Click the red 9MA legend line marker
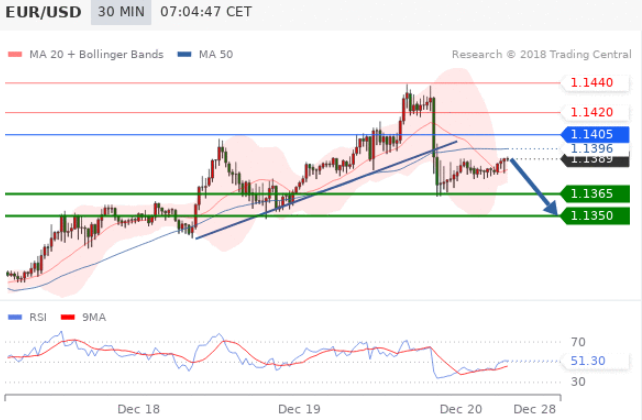642x420 pixels. point(68,317)
